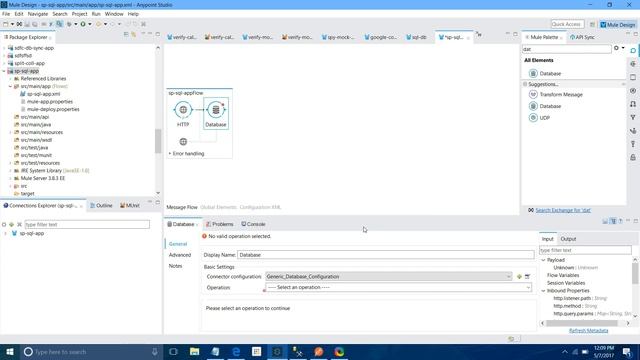Switch to Configuration XML view
Image resolution: width=640 pixels, height=360 pixels.
coord(260,207)
